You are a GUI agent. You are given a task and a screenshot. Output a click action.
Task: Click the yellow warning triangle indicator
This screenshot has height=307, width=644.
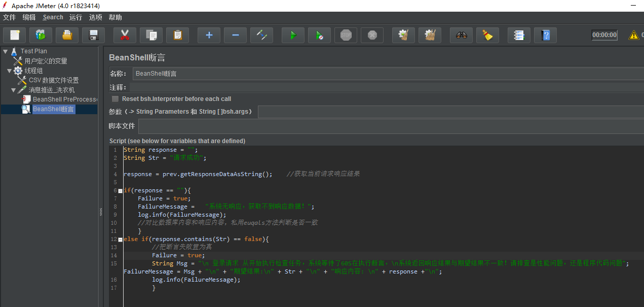pos(633,35)
